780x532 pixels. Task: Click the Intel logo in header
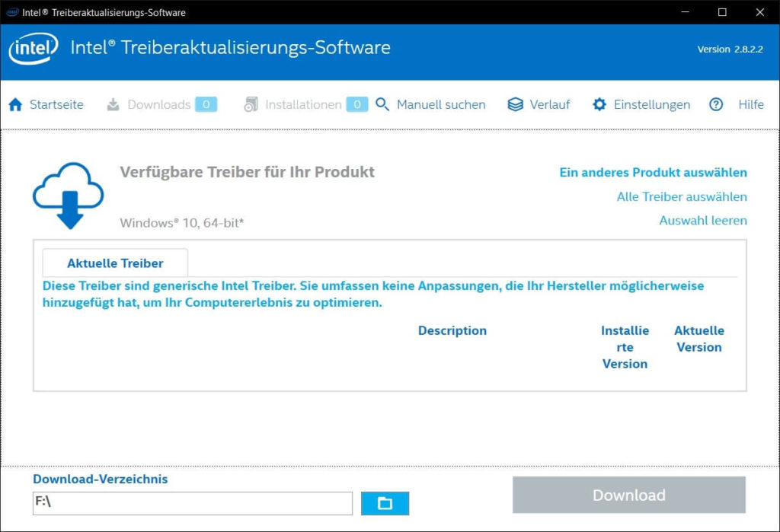coord(34,49)
